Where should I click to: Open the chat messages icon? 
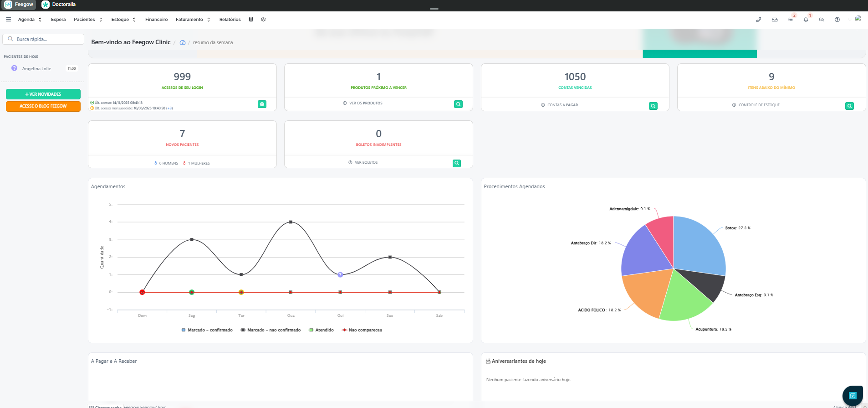tap(821, 20)
